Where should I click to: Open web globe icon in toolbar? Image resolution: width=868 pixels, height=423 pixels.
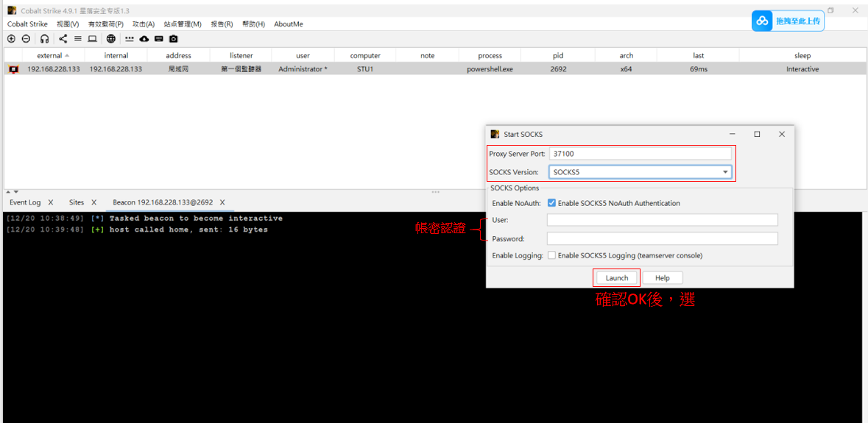tap(111, 39)
